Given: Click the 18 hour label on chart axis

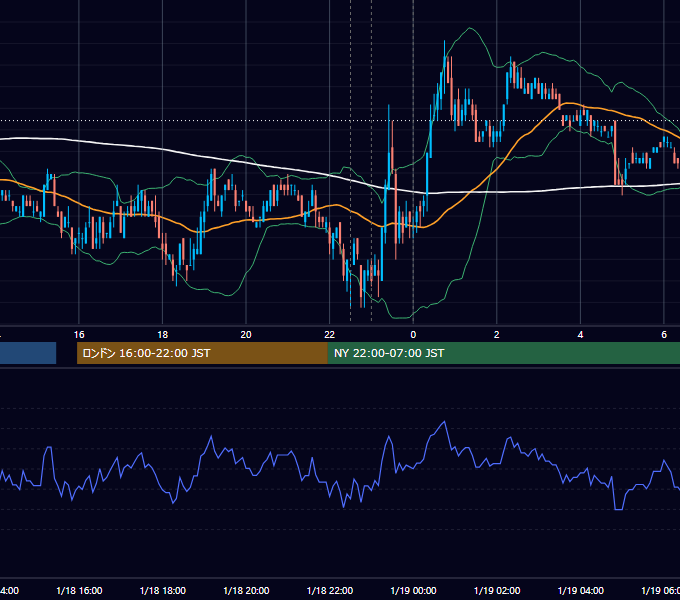Looking at the screenshot, I should 162,335.
